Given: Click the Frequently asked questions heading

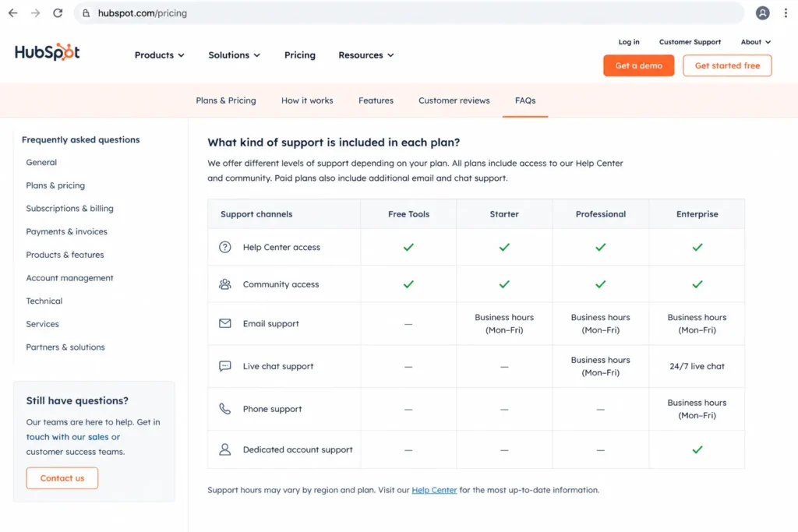Looking at the screenshot, I should [80, 140].
